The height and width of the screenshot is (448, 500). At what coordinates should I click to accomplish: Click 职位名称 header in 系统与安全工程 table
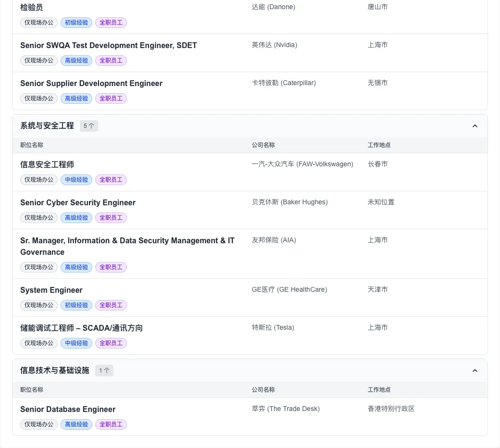point(32,145)
